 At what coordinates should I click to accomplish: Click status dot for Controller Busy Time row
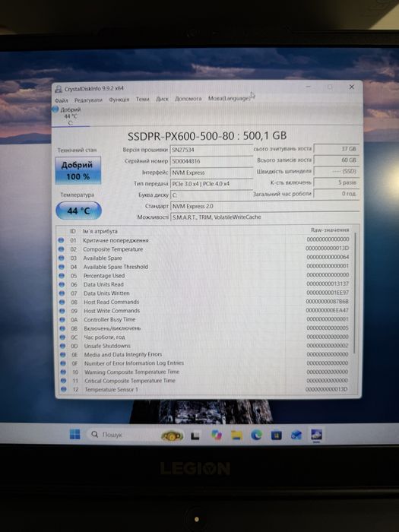point(62,320)
